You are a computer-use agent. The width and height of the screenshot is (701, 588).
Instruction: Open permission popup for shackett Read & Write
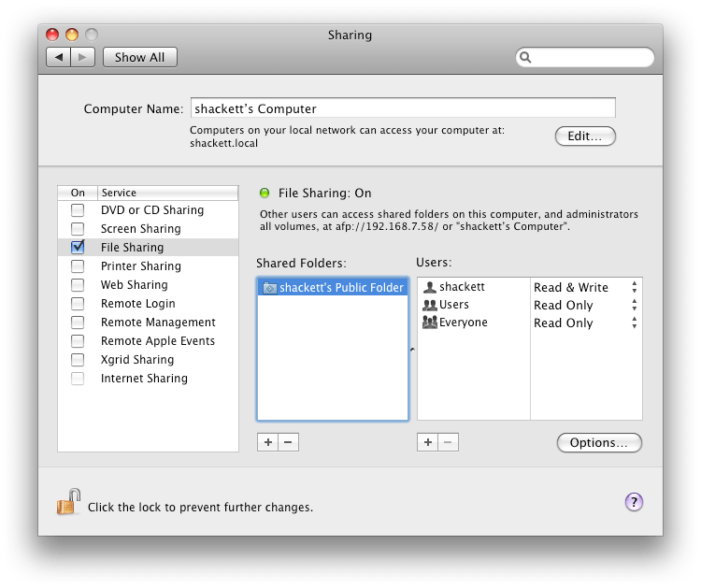(635, 287)
